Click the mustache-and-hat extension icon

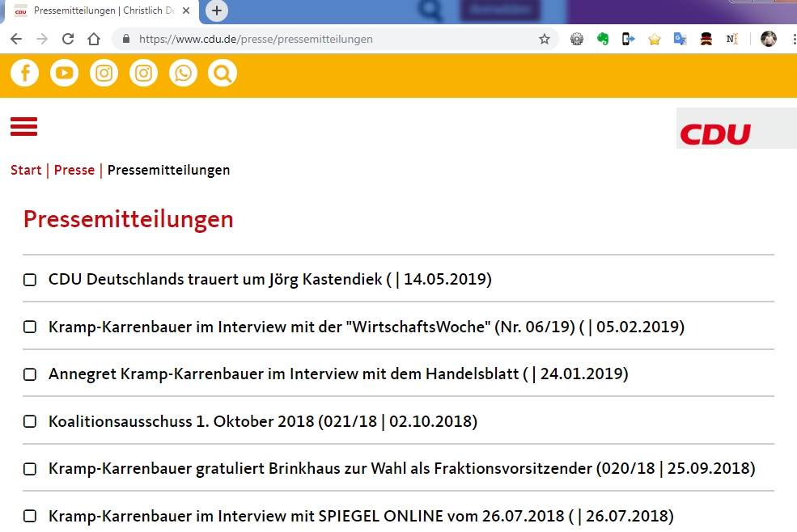tap(706, 39)
